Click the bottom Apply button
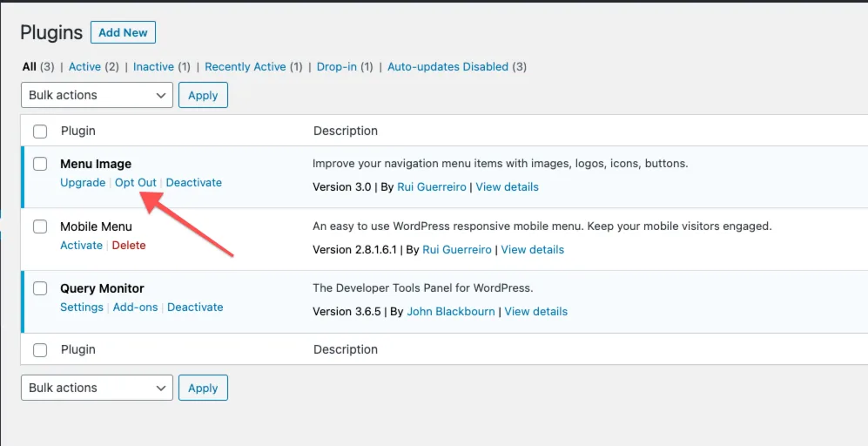 (x=203, y=388)
